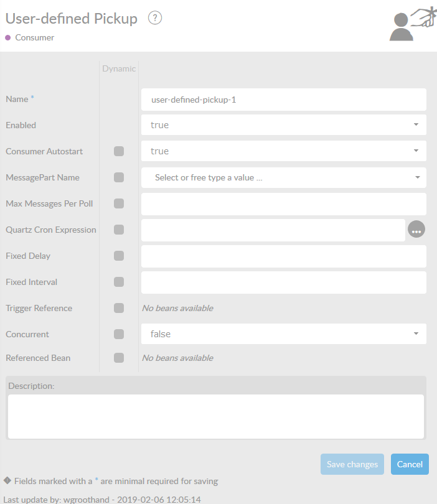Enable Dynamic checkbox for MessagePart Name
The width and height of the screenshot is (437, 504).
tap(119, 177)
